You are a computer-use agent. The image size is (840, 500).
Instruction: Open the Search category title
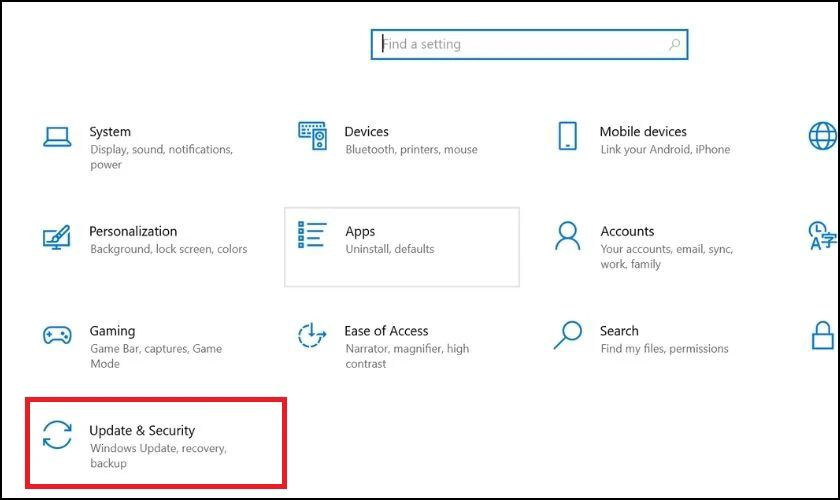(x=619, y=331)
